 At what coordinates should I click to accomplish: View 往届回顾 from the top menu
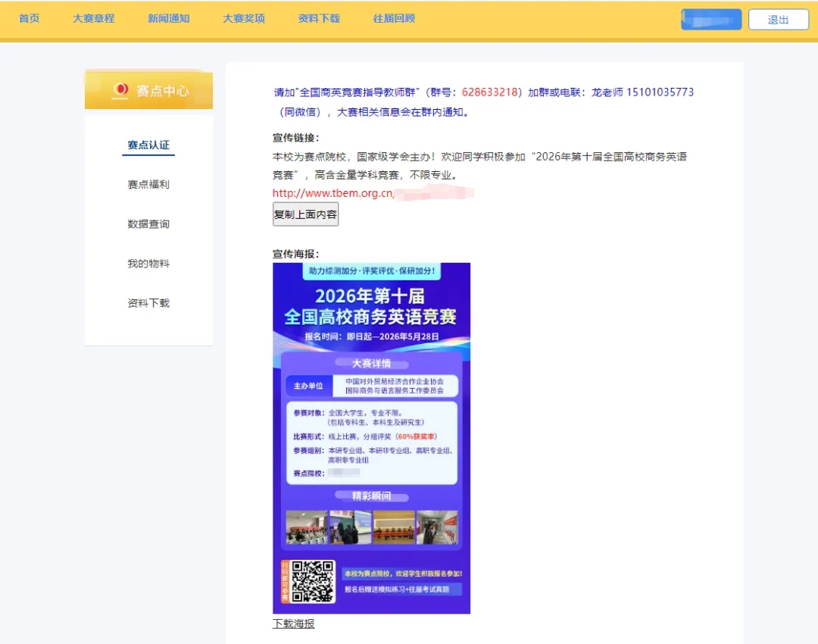394,18
